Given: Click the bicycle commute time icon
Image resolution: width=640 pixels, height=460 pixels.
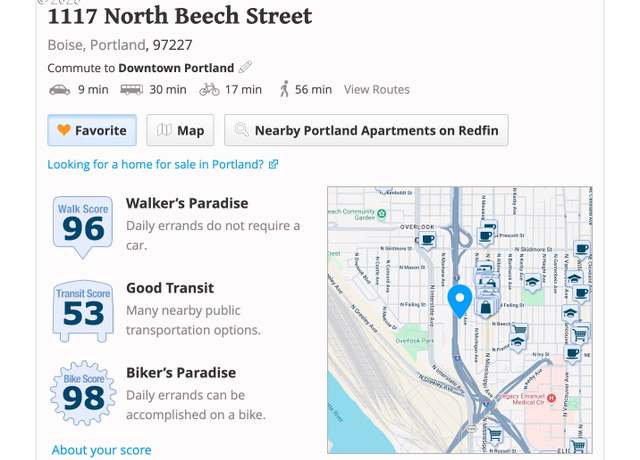Looking at the screenshot, I should pos(209,90).
